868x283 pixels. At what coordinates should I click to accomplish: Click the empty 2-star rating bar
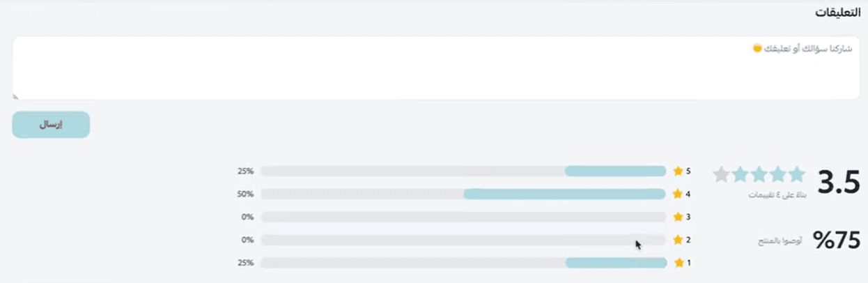463,240
